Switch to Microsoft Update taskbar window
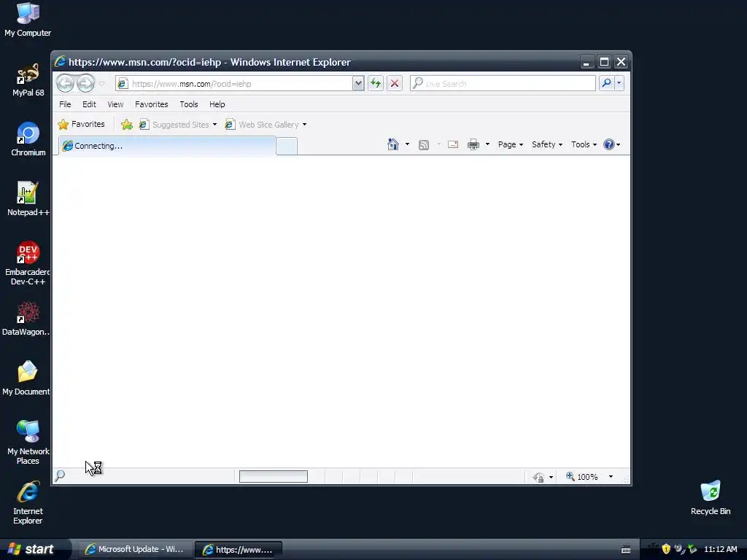 click(x=135, y=550)
